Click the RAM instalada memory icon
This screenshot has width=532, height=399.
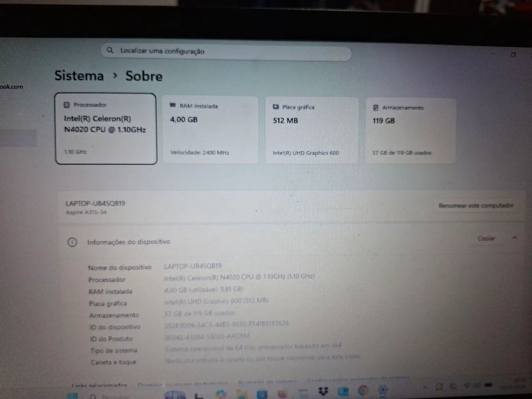click(x=173, y=106)
